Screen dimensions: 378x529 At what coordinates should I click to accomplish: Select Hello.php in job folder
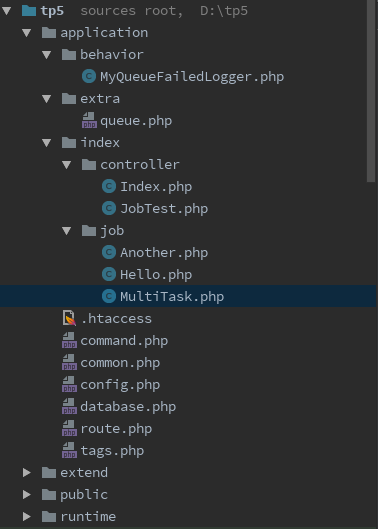(x=156, y=275)
